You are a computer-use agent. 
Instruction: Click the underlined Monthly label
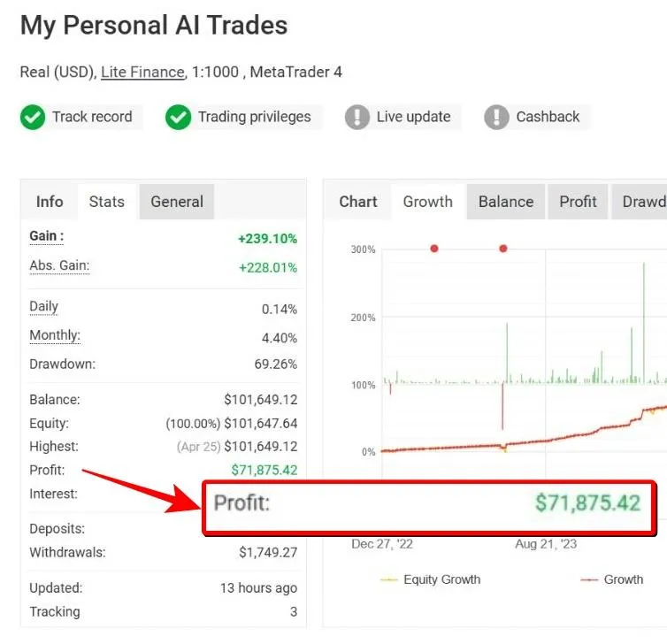55,335
